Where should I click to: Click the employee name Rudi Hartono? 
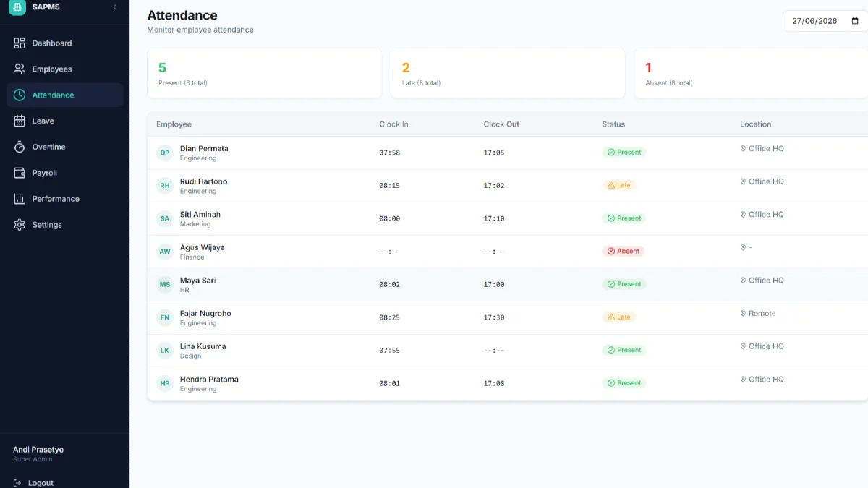coord(203,181)
